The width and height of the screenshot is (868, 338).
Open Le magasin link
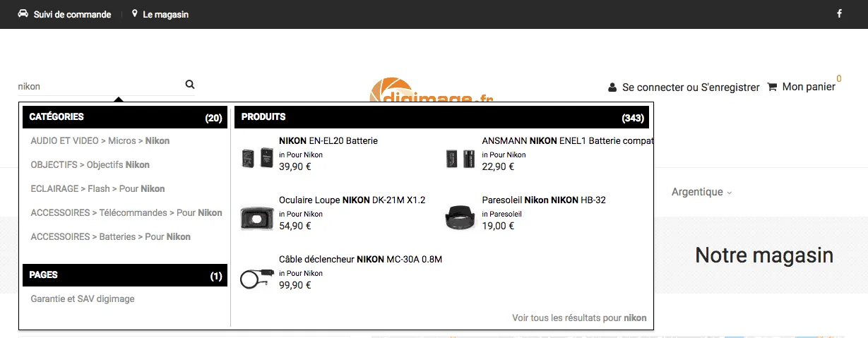click(165, 14)
